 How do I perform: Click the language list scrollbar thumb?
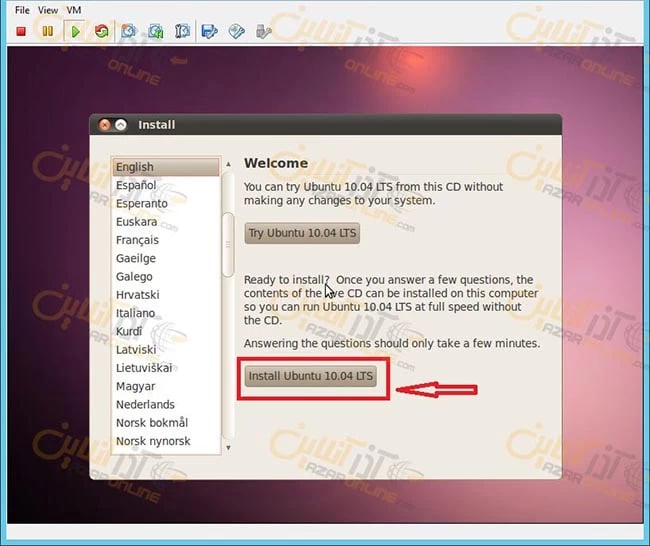228,245
